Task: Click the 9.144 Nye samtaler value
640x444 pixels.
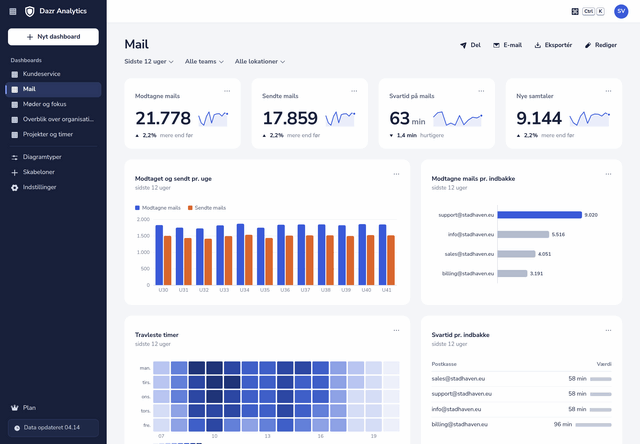Action: point(539,118)
